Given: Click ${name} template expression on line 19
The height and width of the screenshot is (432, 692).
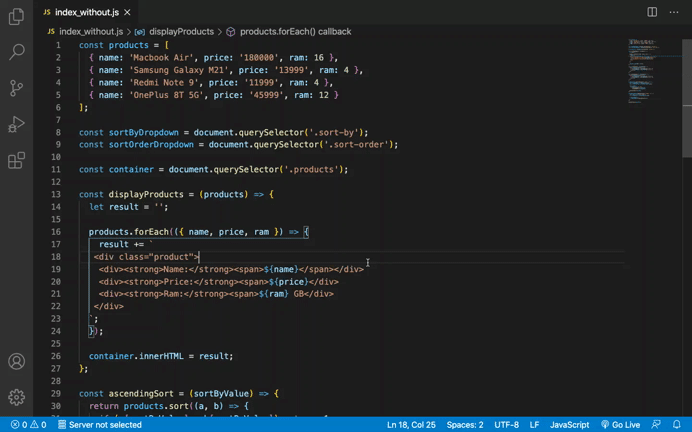Looking at the screenshot, I should point(281,269).
